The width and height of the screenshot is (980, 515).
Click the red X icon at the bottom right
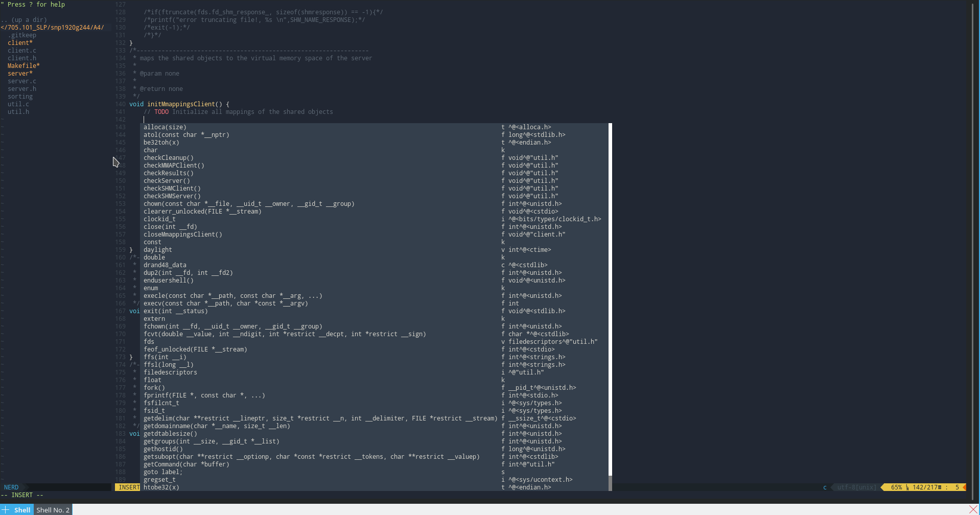pos(973,509)
